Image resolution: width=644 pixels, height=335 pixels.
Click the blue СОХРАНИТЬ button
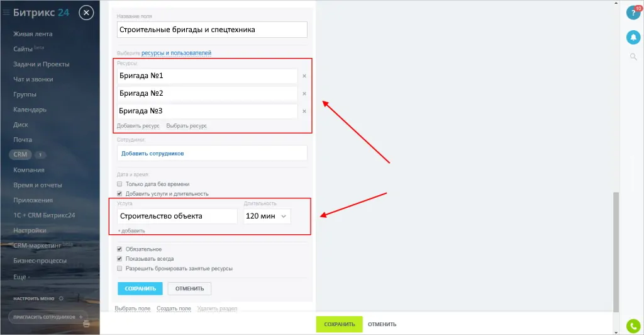tap(140, 288)
